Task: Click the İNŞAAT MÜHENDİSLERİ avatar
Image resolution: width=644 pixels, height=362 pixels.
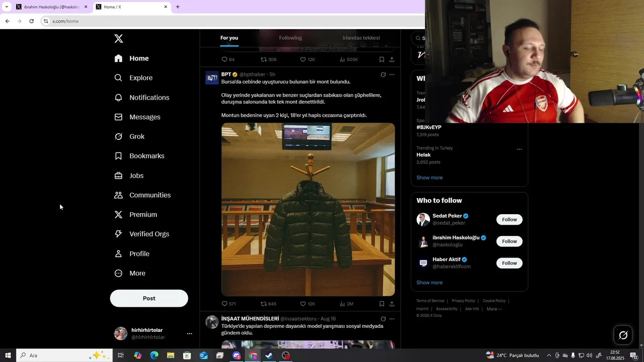Action: pyautogui.click(x=212, y=322)
